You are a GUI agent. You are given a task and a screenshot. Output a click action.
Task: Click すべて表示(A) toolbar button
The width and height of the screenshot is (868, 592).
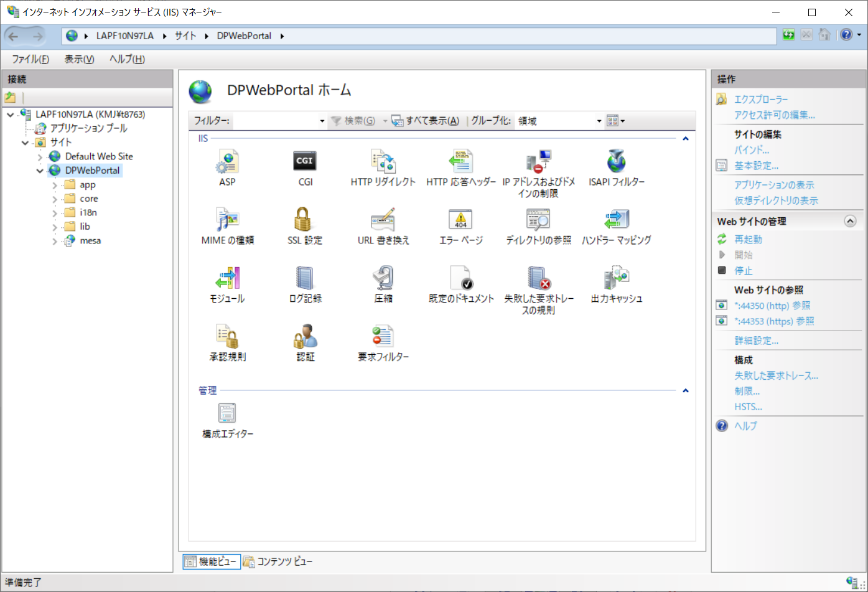pyautogui.click(x=426, y=121)
